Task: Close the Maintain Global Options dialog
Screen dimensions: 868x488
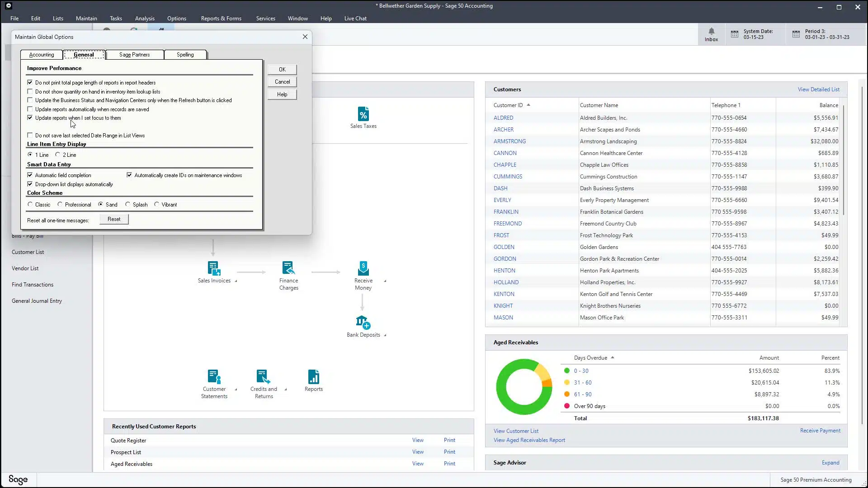Action: (x=305, y=37)
